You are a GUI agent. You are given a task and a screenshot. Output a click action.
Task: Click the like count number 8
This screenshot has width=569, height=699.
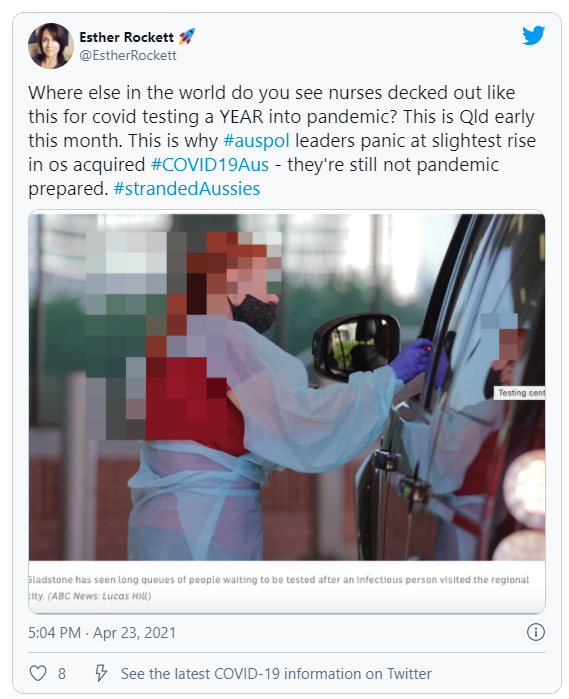coord(62,673)
